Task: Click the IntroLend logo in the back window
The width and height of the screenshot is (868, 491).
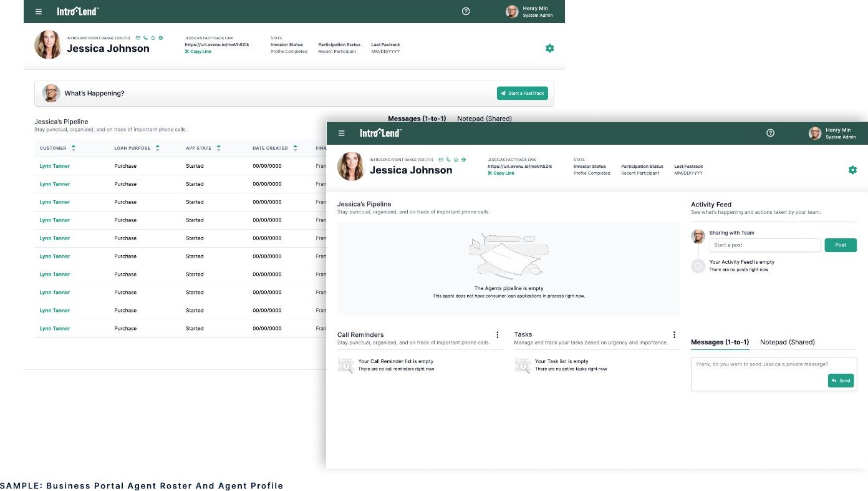Action: click(78, 11)
